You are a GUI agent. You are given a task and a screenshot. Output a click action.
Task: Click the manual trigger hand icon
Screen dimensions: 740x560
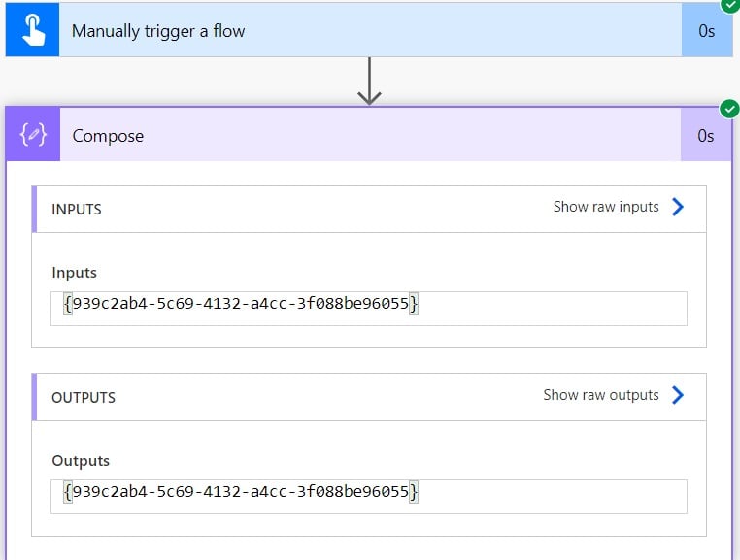coord(33,30)
